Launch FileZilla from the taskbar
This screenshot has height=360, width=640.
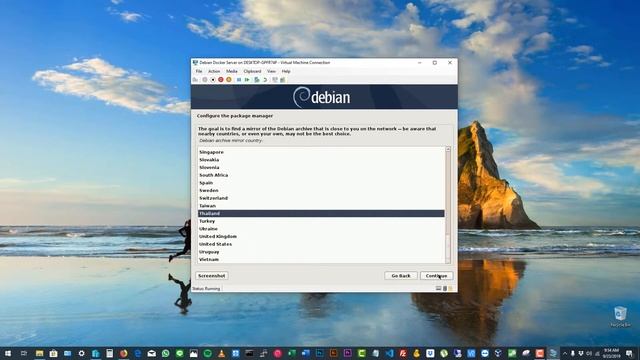tap(403, 353)
